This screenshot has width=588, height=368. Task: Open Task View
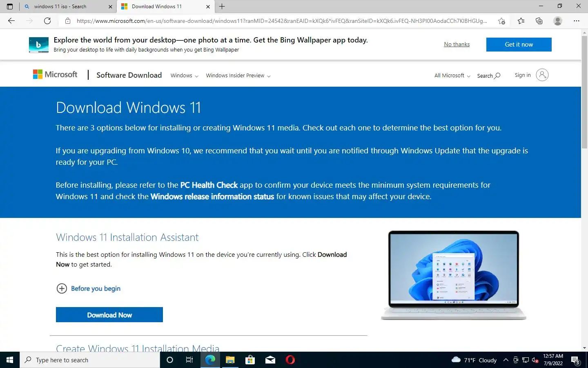[189, 360]
